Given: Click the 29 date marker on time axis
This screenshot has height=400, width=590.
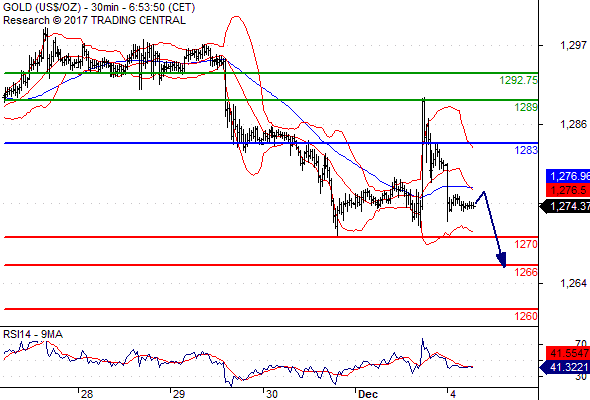Looking at the screenshot, I should [179, 394].
